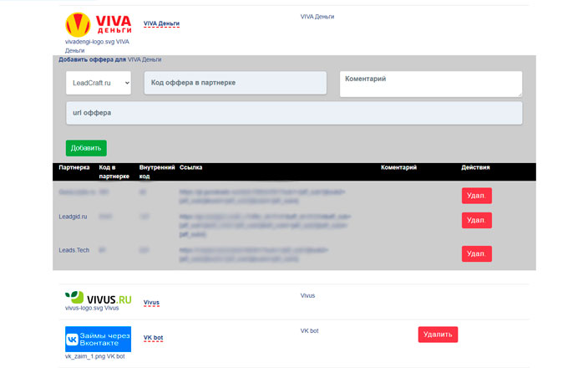Click the 'Коментарий' text area

click(x=431, y=84)
